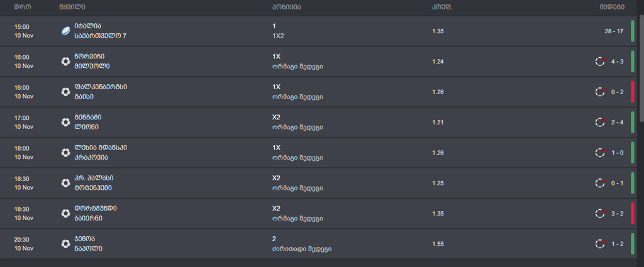The image size is (644, 267).
Task: Open the stats circle icon beside 3 - 2 score
Action: point(600,213)
